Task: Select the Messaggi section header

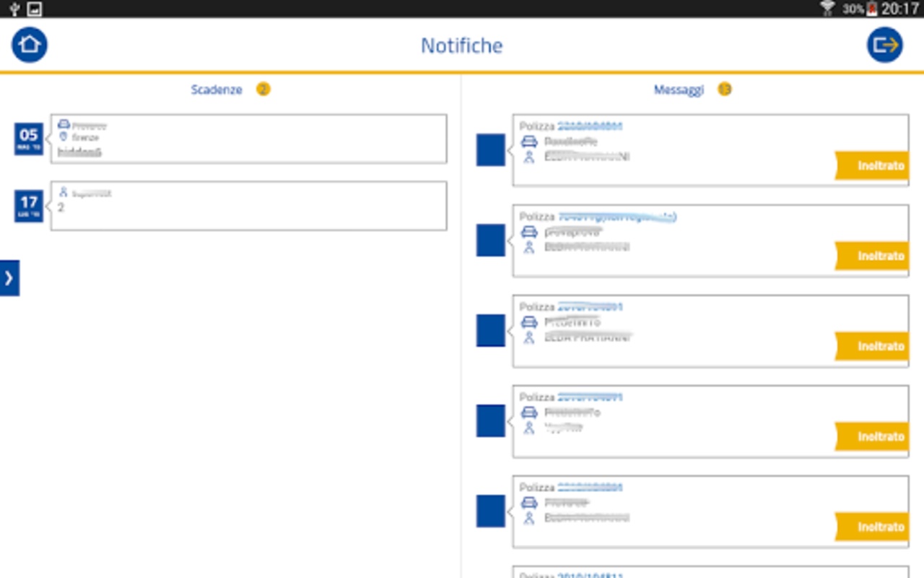Action: [679, 90]
